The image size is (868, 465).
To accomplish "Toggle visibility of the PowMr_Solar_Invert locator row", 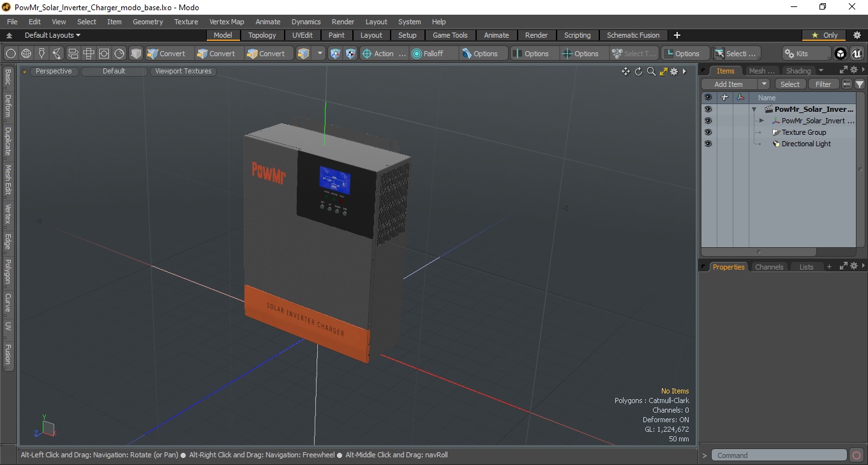I will [x=708, y=121].
